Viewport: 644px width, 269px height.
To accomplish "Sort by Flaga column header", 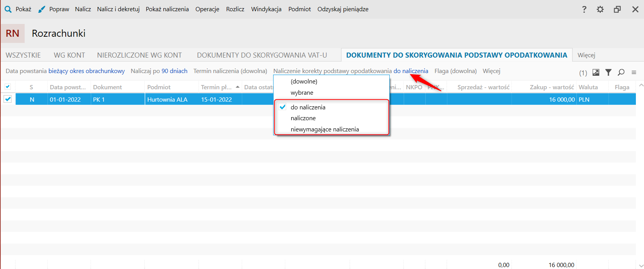I will (622, 87).
